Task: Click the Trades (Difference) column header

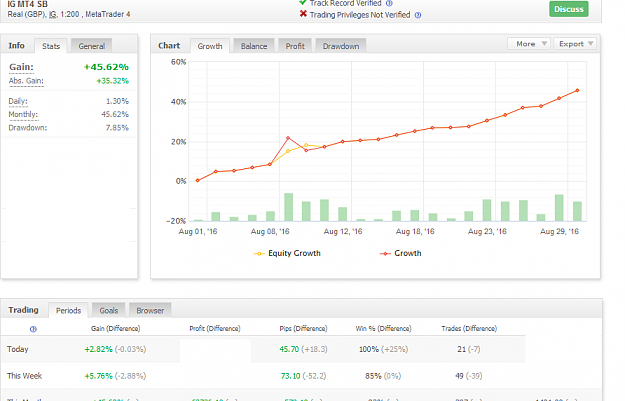Action: click(469, 328)
